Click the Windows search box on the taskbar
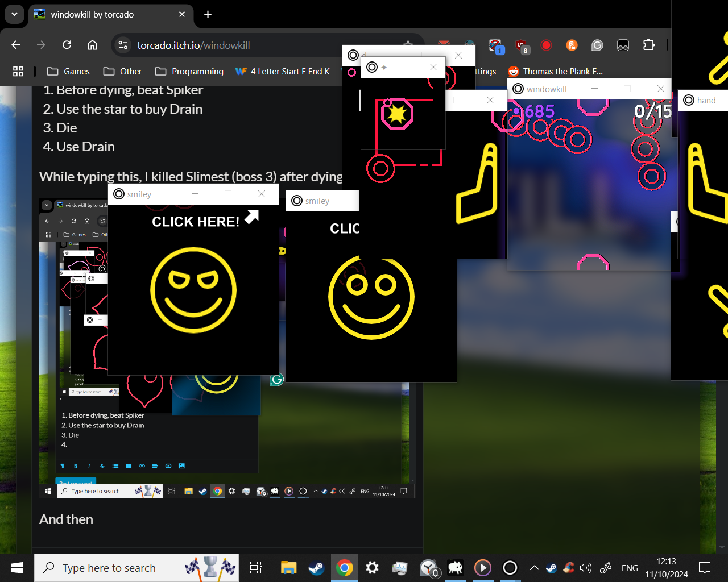 tap(136, 568)
